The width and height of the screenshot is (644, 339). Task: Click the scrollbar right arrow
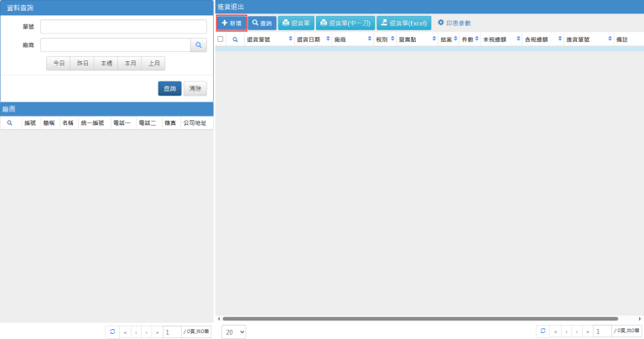pyautogui.click(x=640, y=319)
